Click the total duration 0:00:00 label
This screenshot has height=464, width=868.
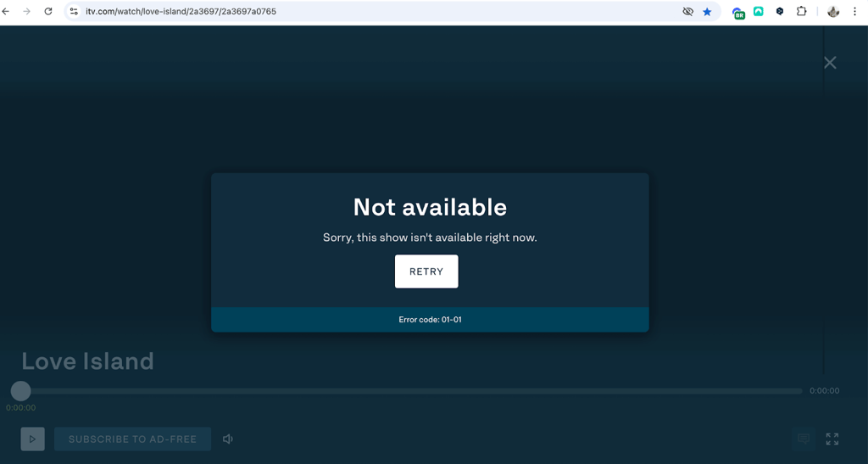click(x=824, y=391)
